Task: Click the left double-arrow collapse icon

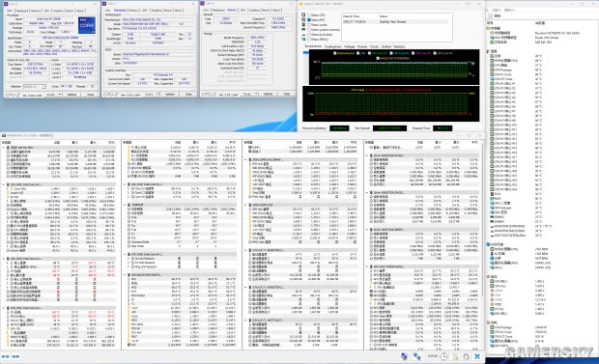Action: click(6, 356)
